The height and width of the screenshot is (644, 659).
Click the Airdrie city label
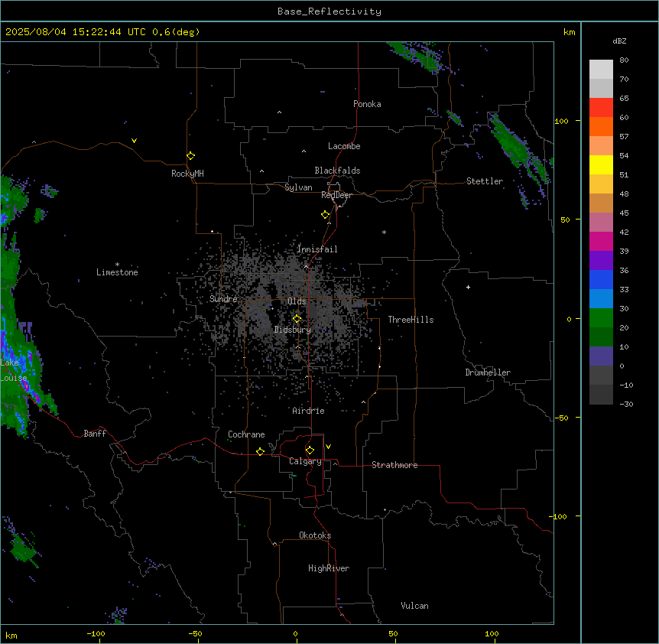pos(309,411)
